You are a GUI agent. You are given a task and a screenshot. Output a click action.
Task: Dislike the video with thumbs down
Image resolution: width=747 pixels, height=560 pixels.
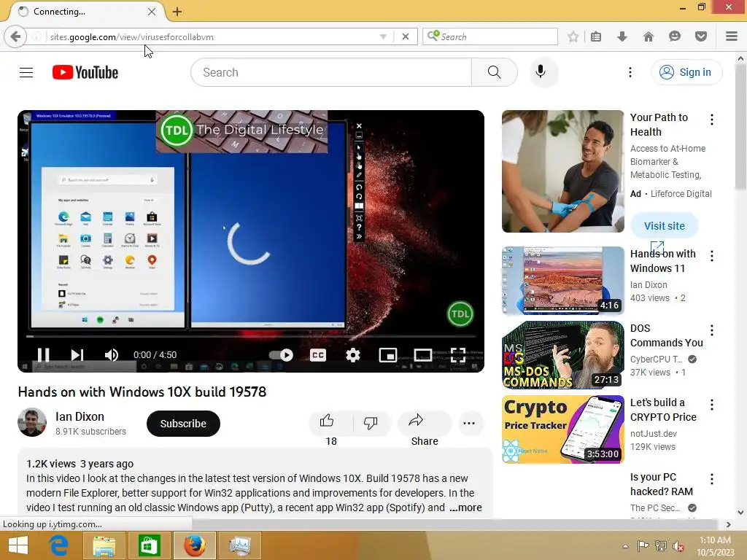[371, 422]
